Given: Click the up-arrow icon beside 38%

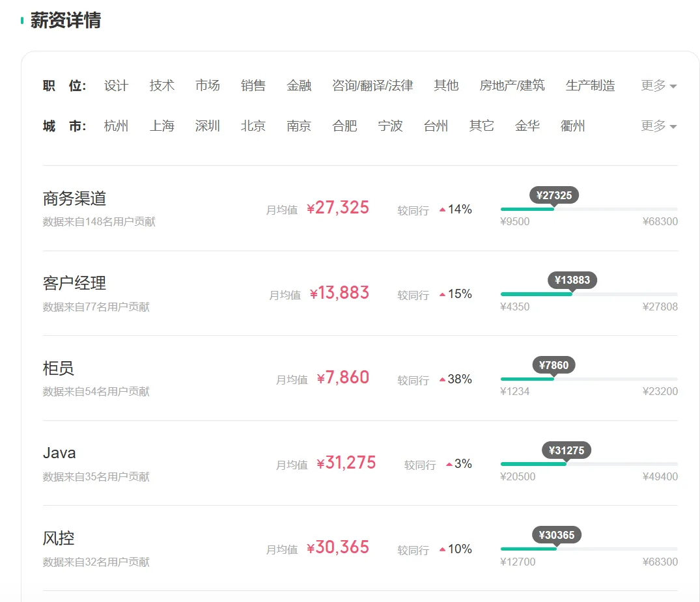Looking at the screenshot, I should (x=442, y=380).
